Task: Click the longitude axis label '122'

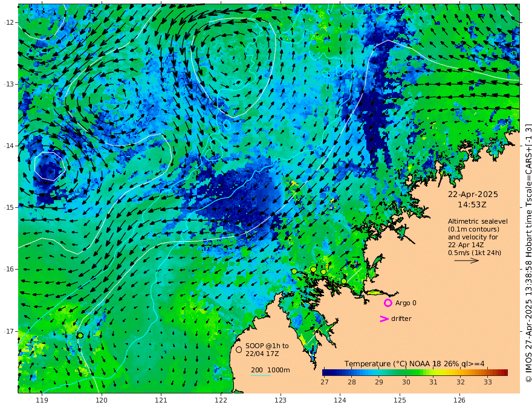Action: pos(221,401)
